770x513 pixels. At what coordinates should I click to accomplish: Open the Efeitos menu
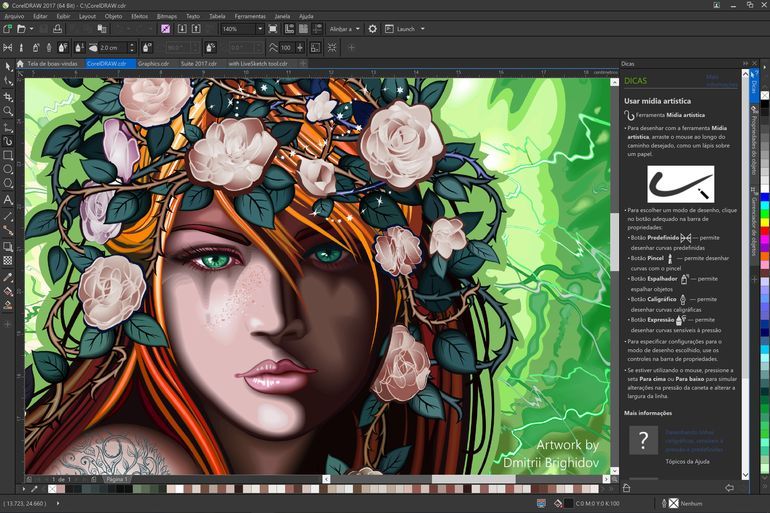[x=140, y=16]
